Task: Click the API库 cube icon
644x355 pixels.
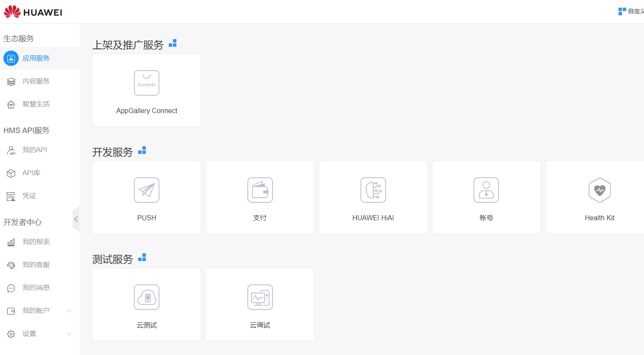Action: pos(11,173)
